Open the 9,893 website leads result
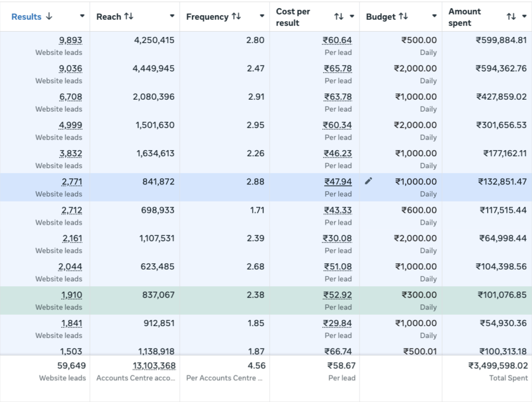The height and width of the screenshot is (402, 532). click(x=71, y=41)
